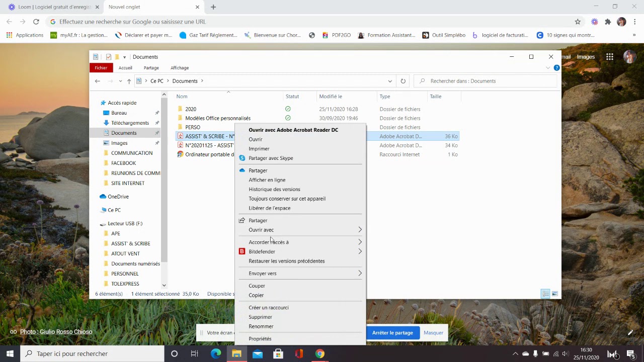Click the OneDrive cloud icon beside Partager
Screen dimensions: 644x362
click(242, 170)
